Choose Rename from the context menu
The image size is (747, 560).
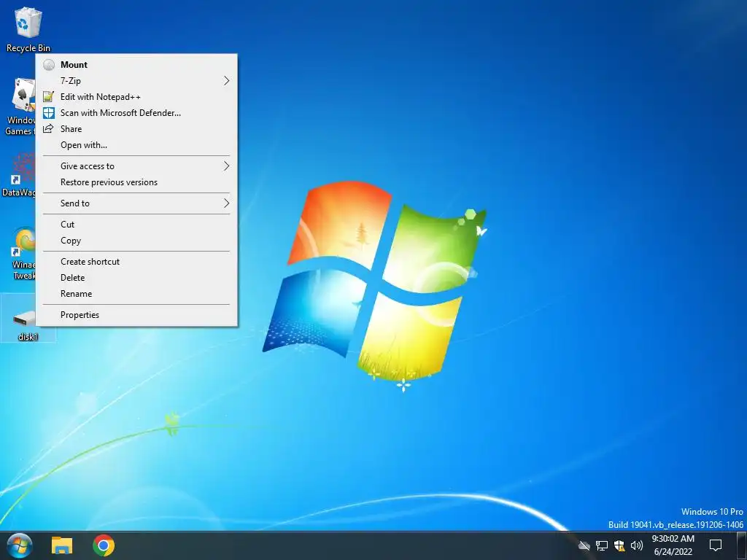coord(136,294)
